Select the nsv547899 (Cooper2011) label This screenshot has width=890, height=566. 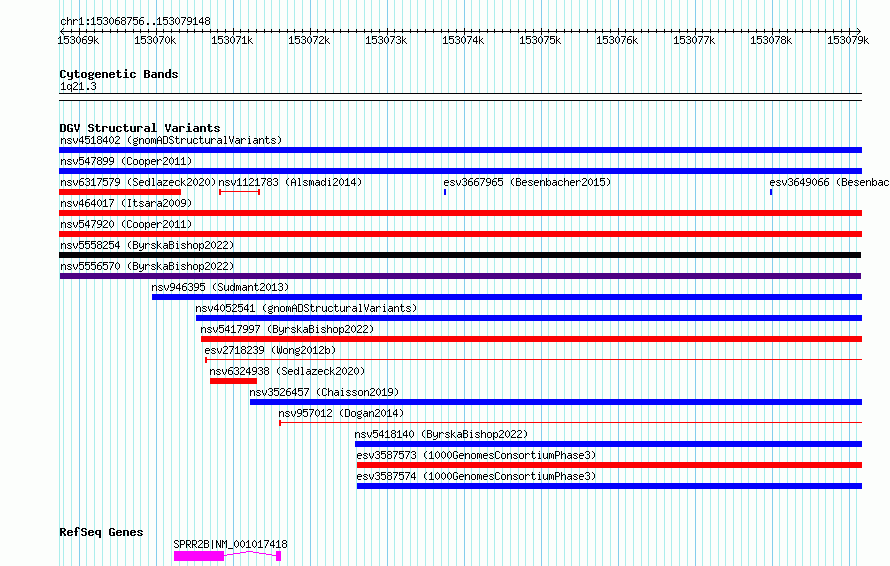pos(126,161)
